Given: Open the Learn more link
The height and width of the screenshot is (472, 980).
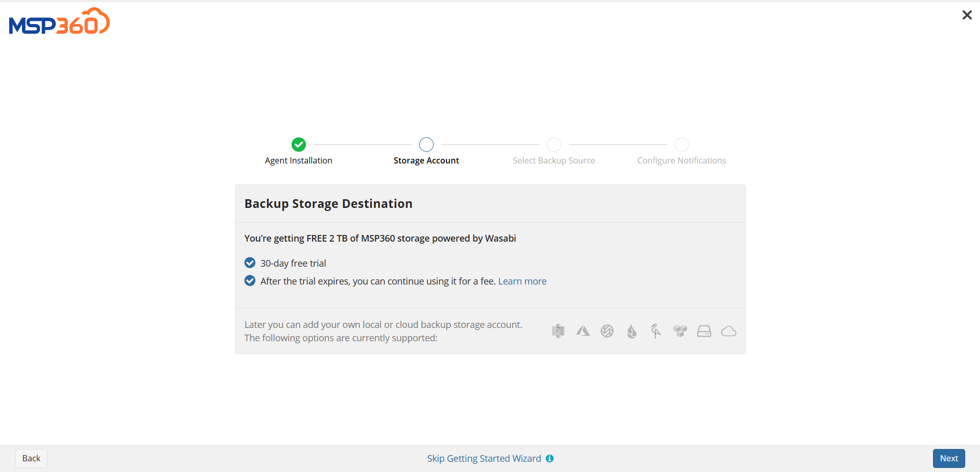Looking at the screenshot, I should pyautogui.click(x=522, y=281).
